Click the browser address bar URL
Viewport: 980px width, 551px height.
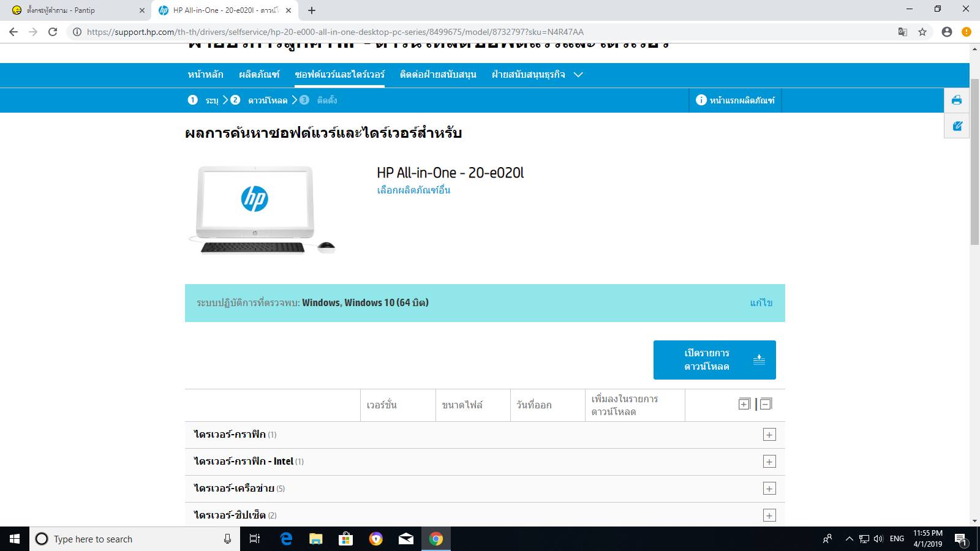(335, 32)
